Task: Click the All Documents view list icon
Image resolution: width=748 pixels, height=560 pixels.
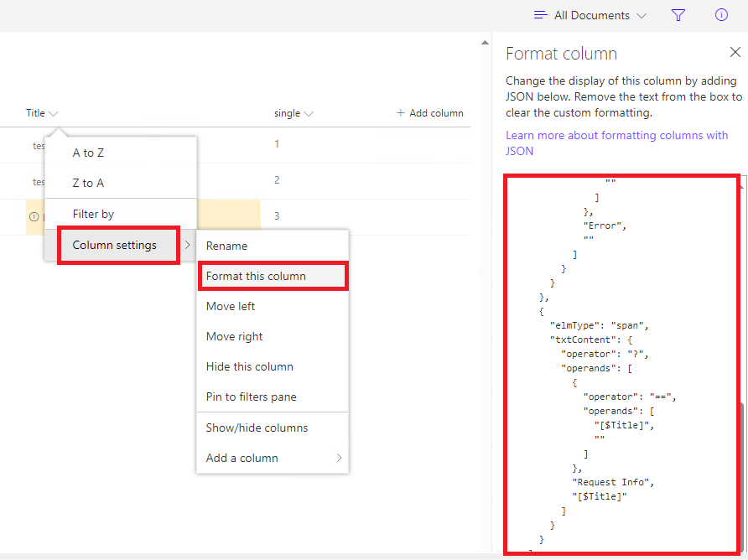Action: (x=541, y=15)
